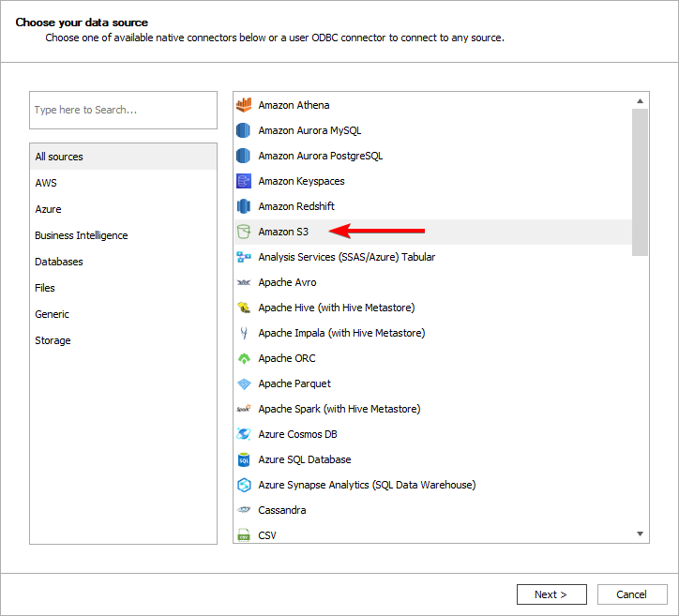Select 'Apache Spark (with Hive Metastore)' label

[x=339, y=409]
